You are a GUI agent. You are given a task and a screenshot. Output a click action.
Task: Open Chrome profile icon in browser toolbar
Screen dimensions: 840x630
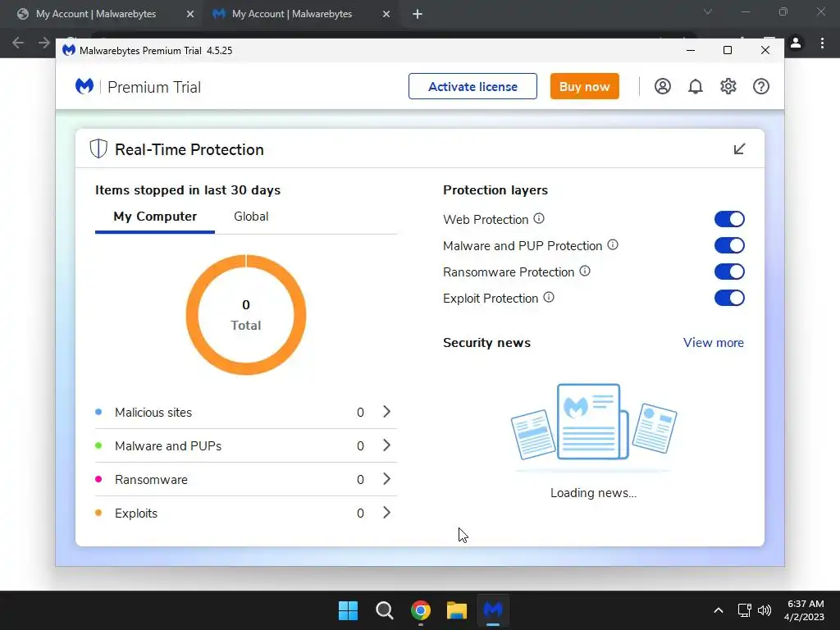tap(796, 43)
